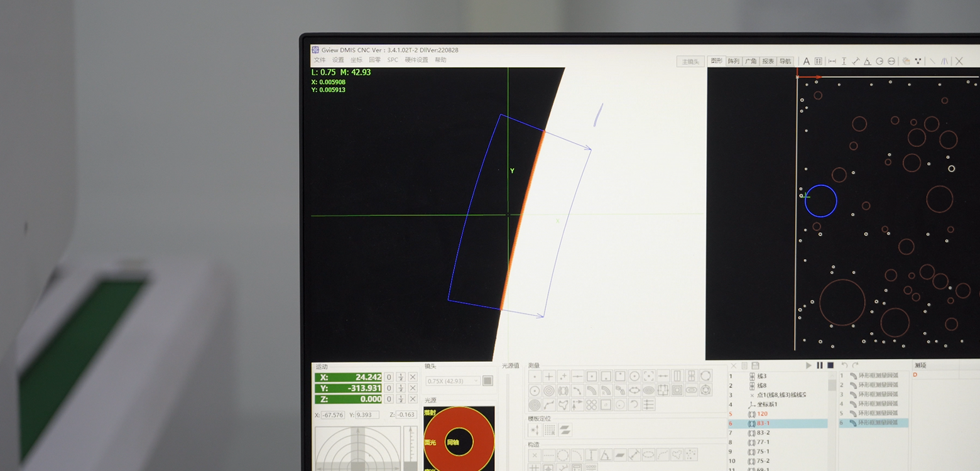The height and width of the screenshot is (471, 980).
Task: Stop the measurement program with stop button
Action: tap(830, 365)
